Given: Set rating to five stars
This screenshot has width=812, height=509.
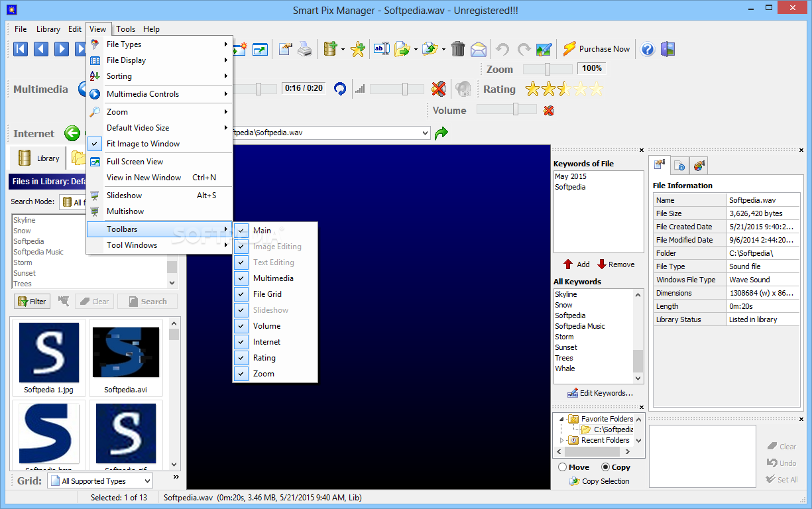Looking at the screenshot, I should pyautogui.click(x=597, y=89).
